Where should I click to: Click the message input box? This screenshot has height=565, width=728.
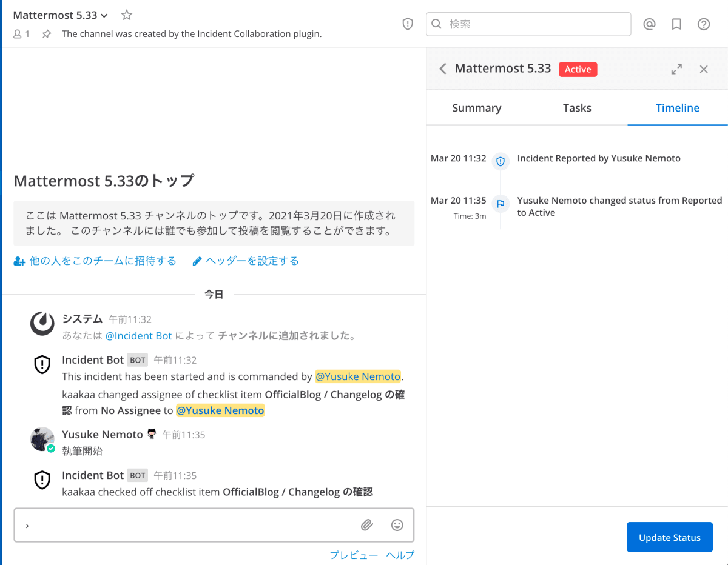(214, 525)
